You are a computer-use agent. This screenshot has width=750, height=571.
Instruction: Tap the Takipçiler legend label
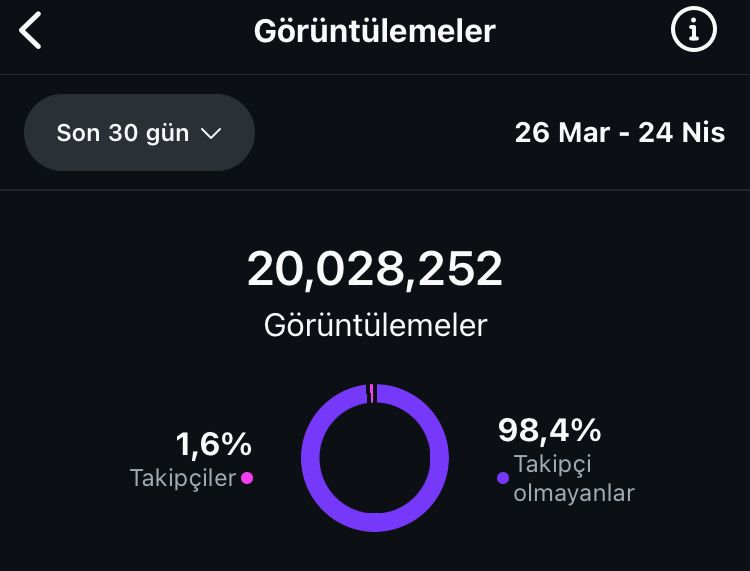click(183, 478)
